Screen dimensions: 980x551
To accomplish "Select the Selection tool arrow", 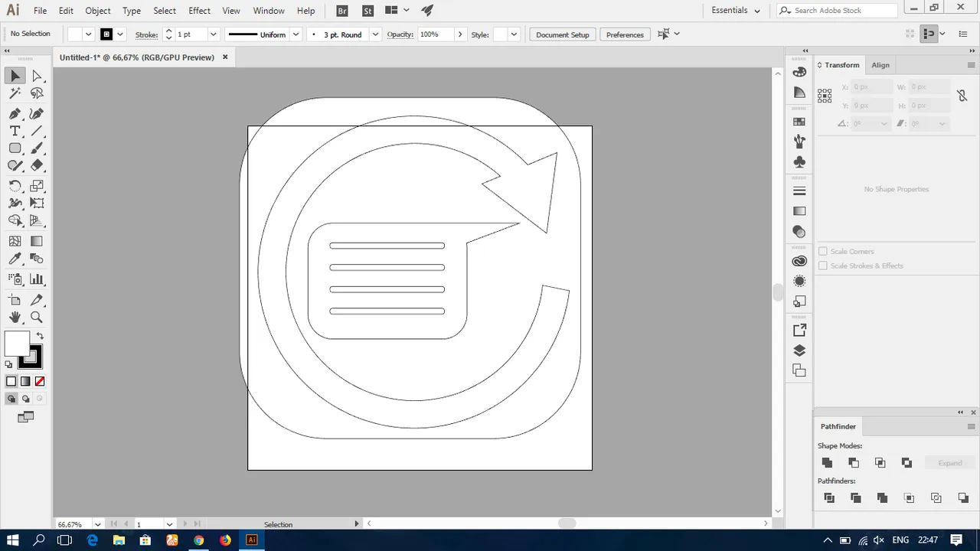I will [15, 76].
